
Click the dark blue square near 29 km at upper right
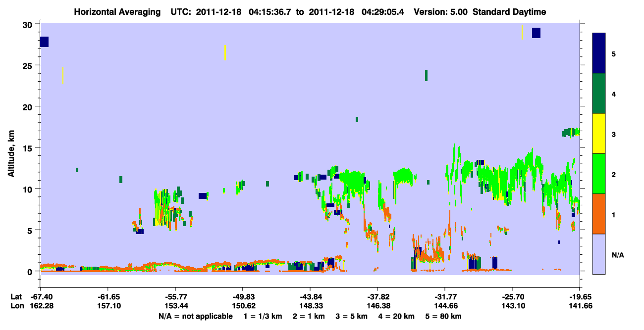pyautogui.click(x=536, y=33)
